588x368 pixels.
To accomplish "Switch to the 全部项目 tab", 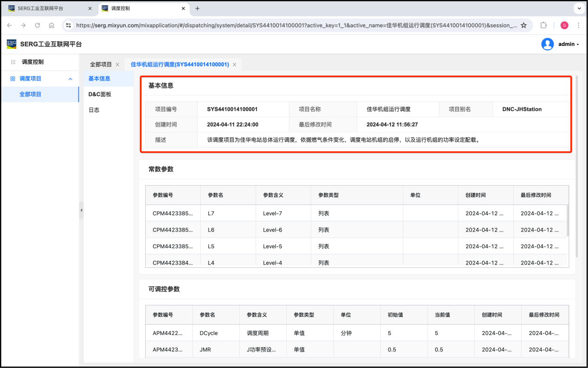I will 101,65.
